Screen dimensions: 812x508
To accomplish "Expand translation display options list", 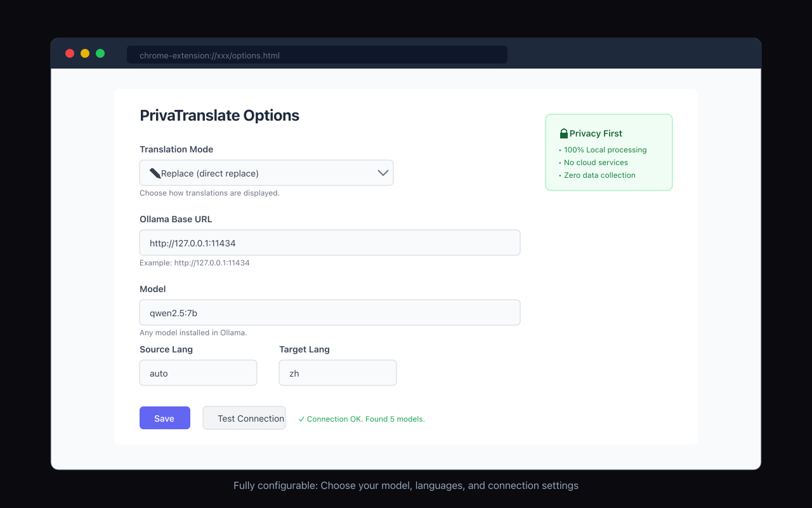I will coord(266,172).
